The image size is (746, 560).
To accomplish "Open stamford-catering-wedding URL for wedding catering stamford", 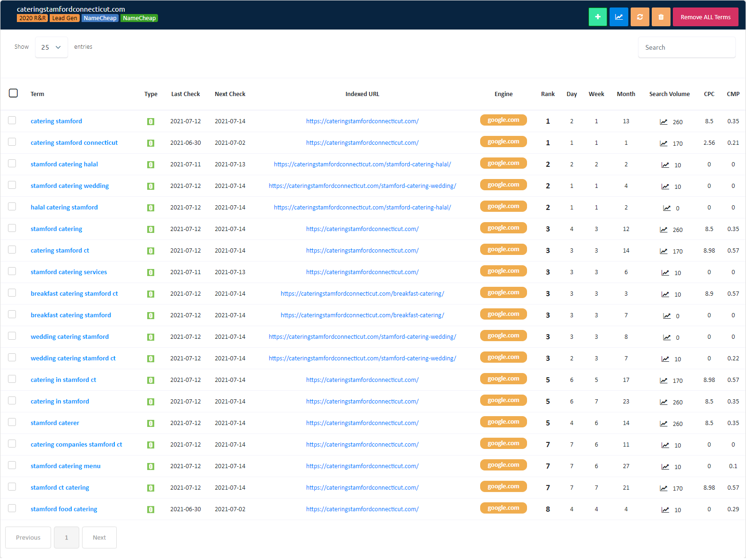I will click(362, 337).
